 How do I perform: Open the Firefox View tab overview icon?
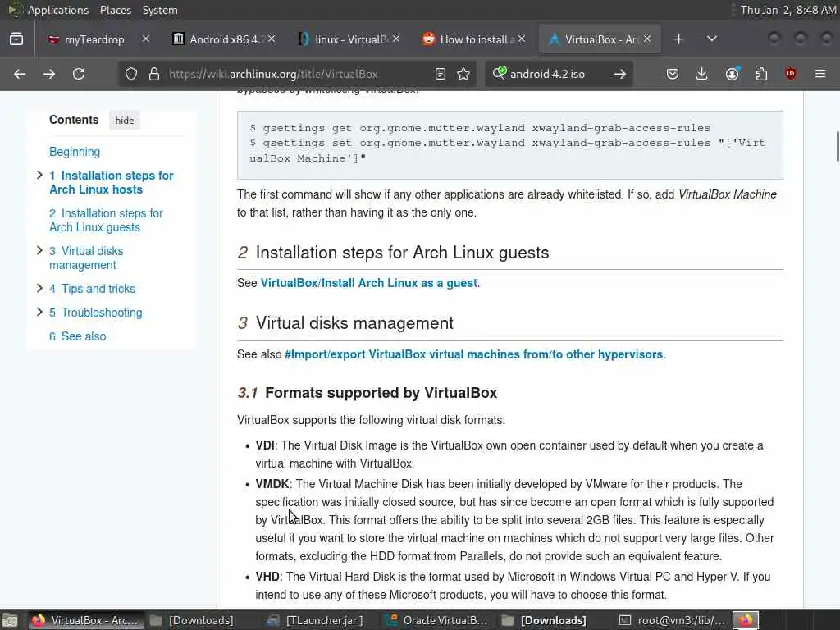pos(16,39)
